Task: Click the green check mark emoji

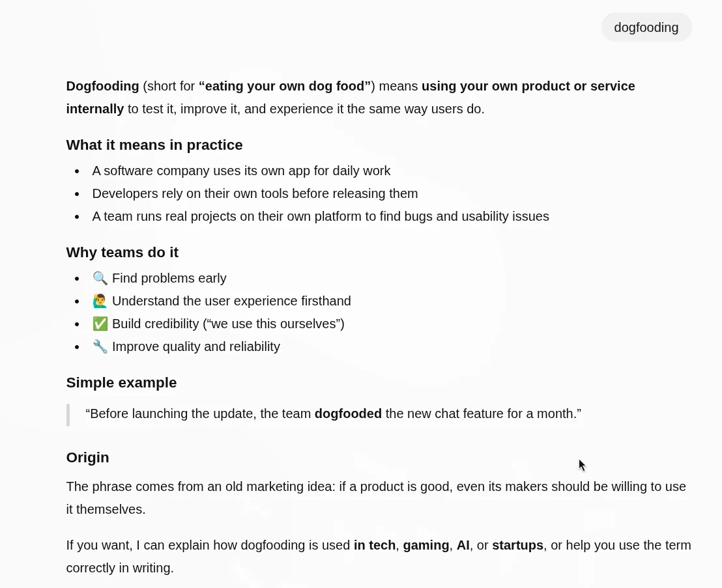Action: [x=100, y=324]
